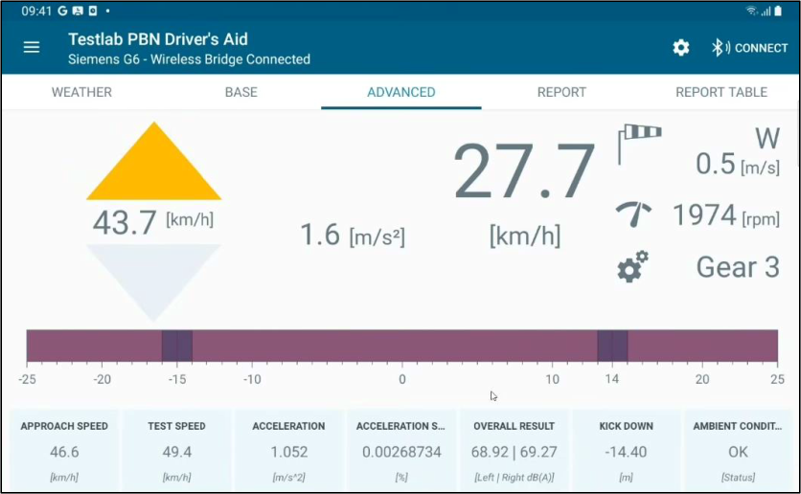This screenshot has width=801, height=494.
Task: Click the track position bar at zero
Action: (x=402, y=346)
